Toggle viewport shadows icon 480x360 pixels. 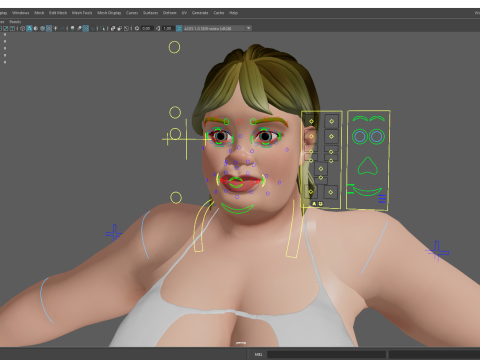tap(62, 28)
